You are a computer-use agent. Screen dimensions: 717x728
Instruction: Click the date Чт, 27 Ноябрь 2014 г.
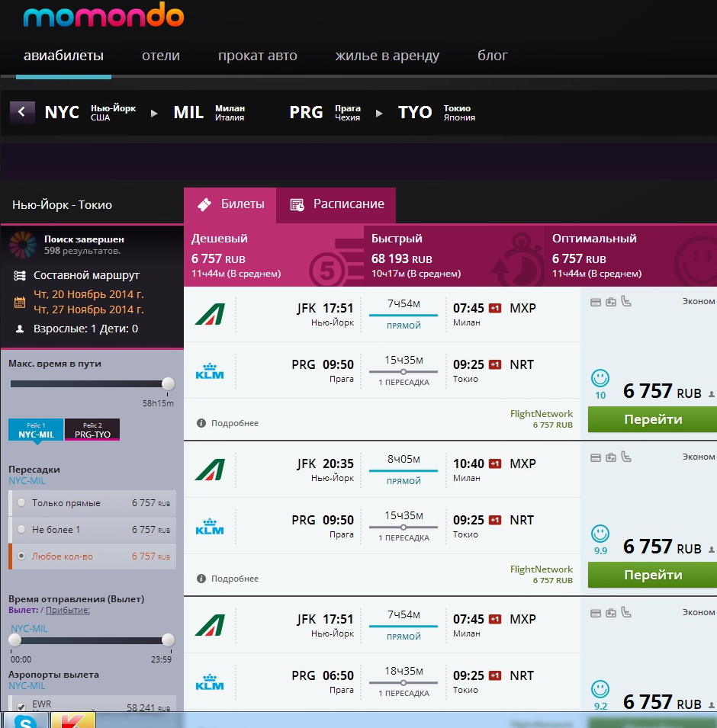pos(88,309)
